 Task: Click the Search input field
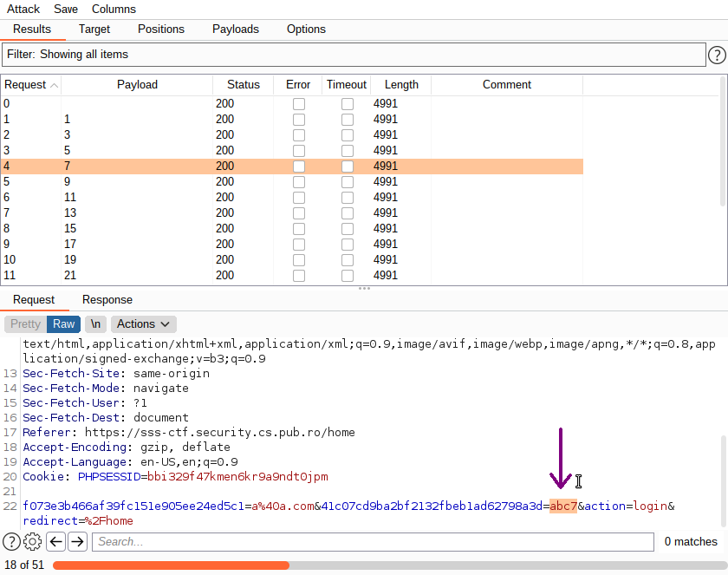point(373,542)
